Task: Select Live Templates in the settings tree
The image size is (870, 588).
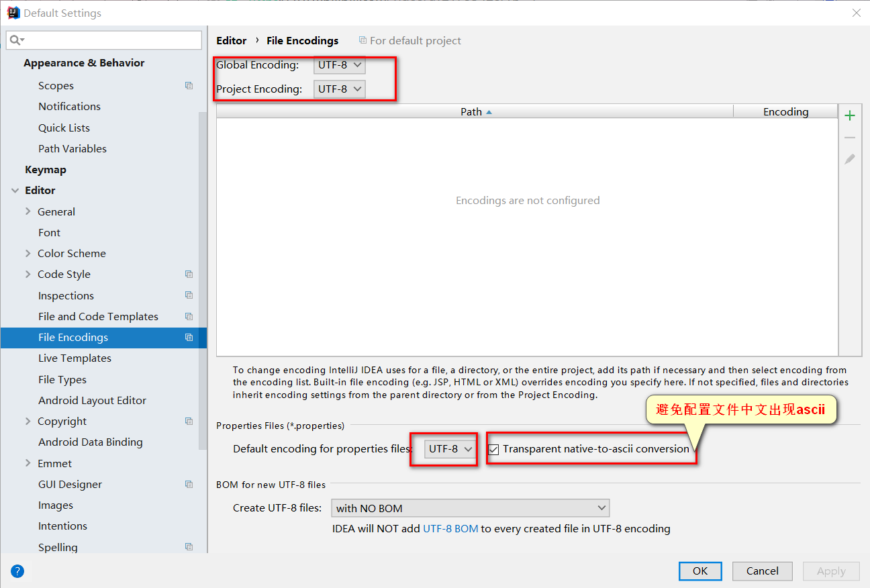Action: click(x=75, y=358)
